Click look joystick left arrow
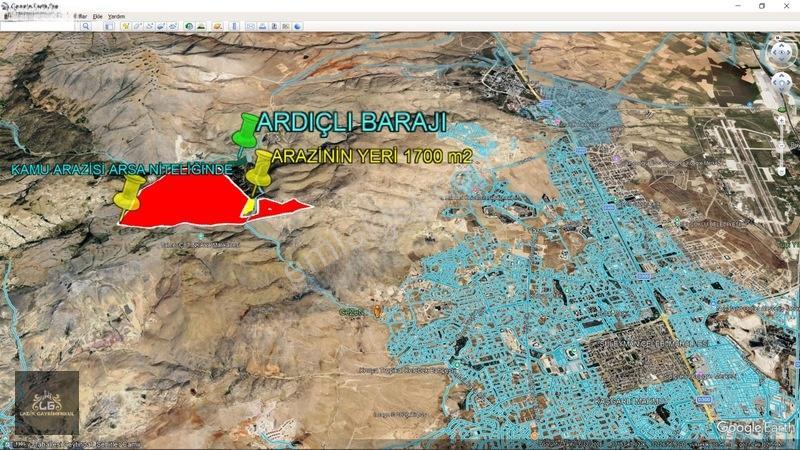The height and width of the screenshot is (450, 800). point(774,52)
